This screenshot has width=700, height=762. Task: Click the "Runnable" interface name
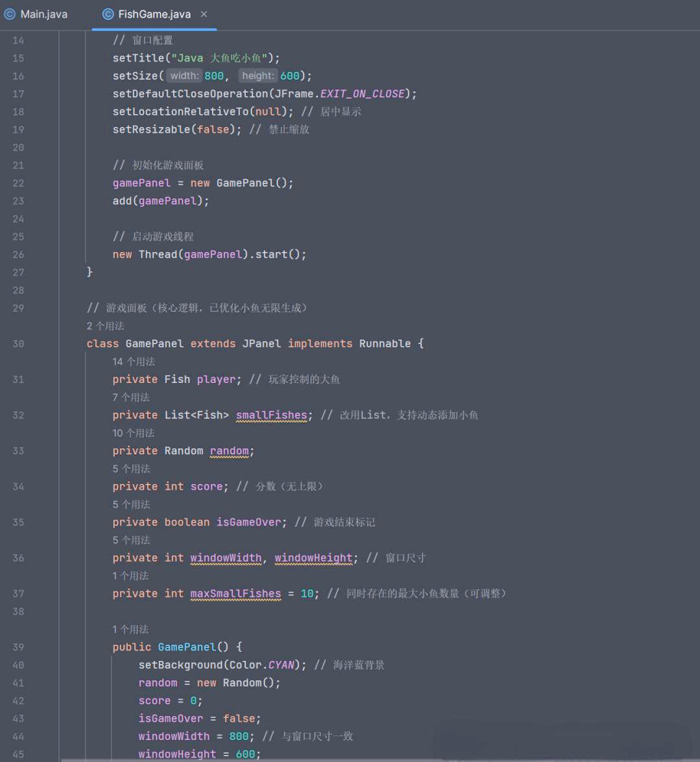[385, 343]
